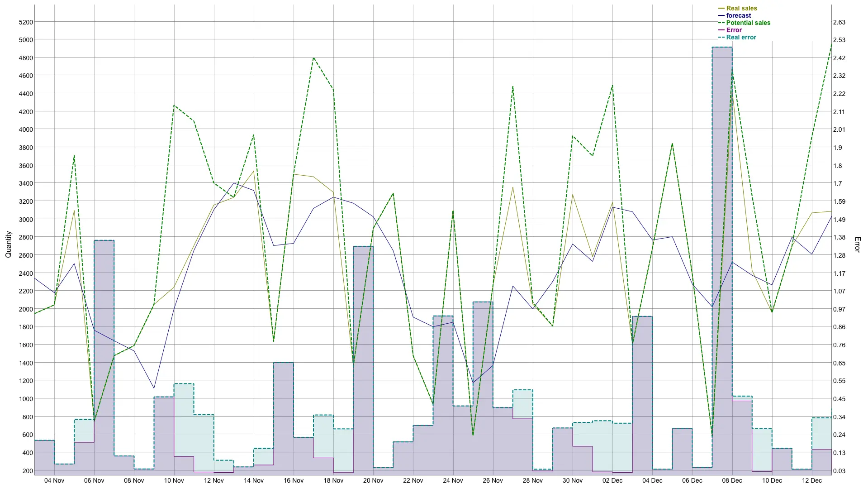Click the 5200 quantity axis value

click(26, 22)
